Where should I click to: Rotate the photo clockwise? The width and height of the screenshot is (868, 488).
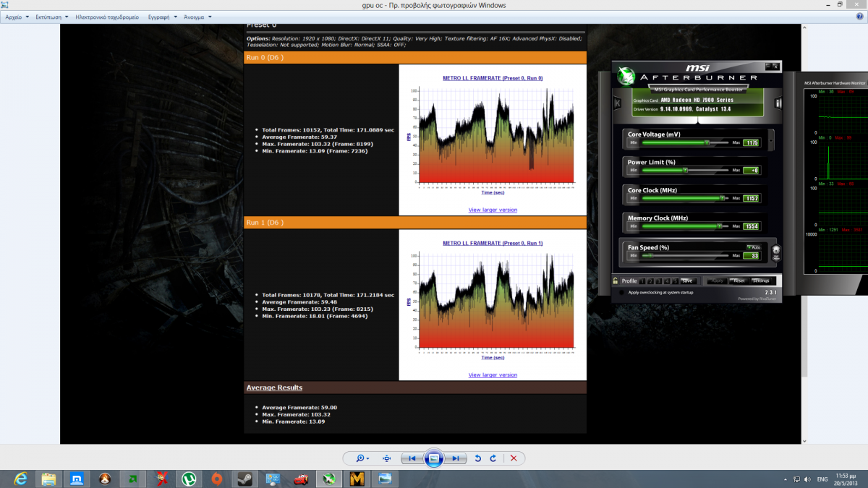pos(493,458)
